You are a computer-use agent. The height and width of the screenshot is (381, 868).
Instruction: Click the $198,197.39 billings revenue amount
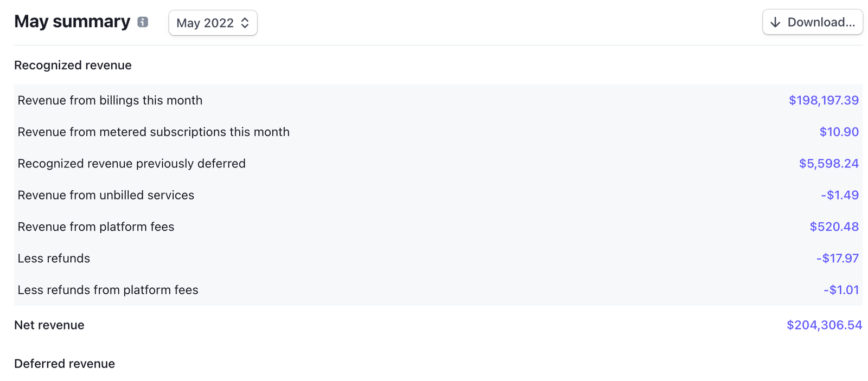[x=823, y=100]
